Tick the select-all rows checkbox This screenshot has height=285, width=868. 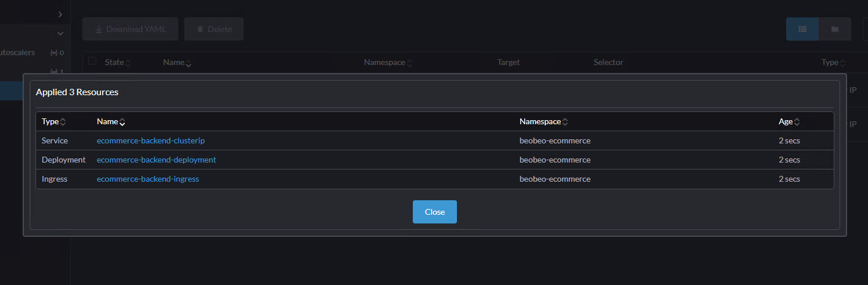(92, 62)
